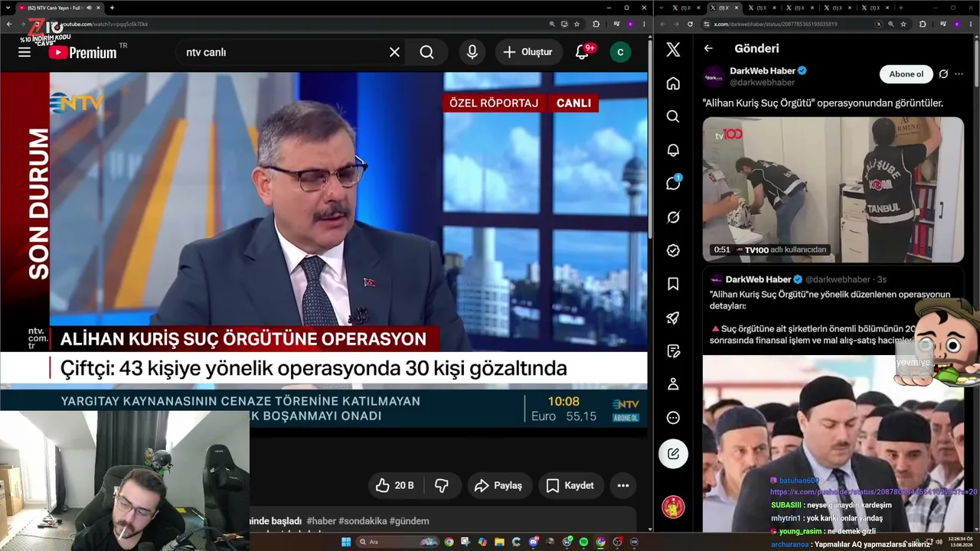Start voice search with the microphone
Screen dimensions: 980x551
point(472,52)
